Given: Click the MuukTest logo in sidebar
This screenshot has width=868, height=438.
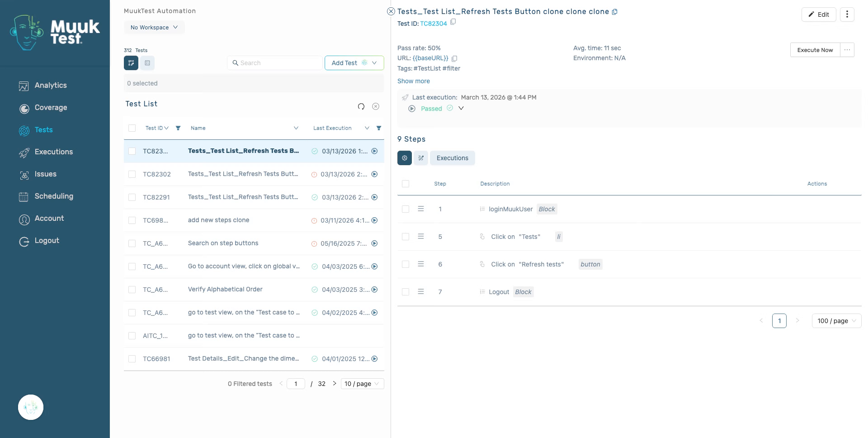Looking at the screenshot, I should [x=55, y=32].
